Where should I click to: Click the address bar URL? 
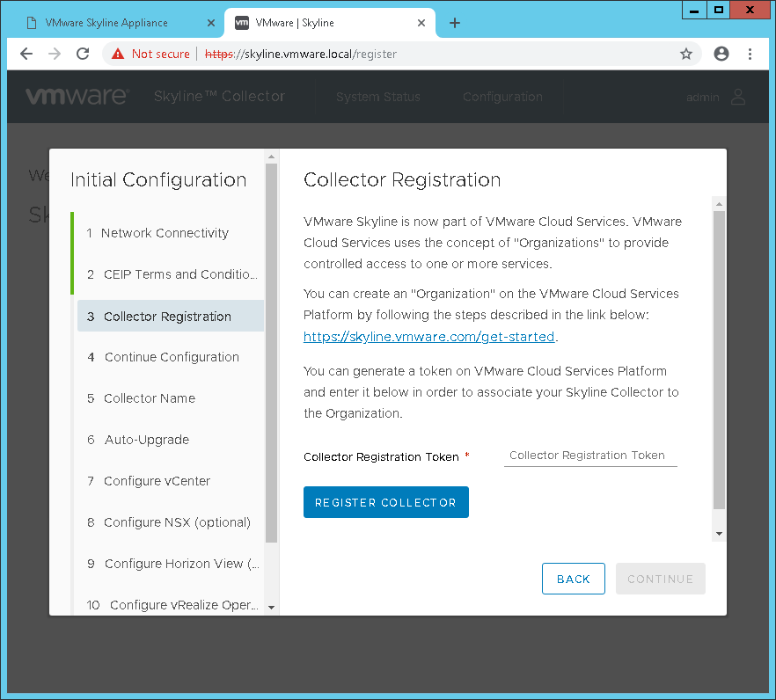(x=300, y=54)
